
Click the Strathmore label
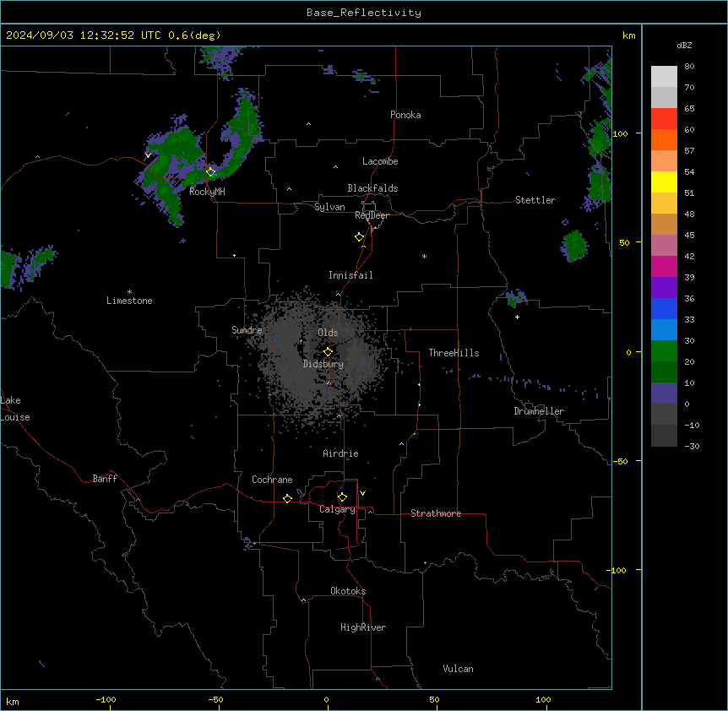tap(436, 513)
